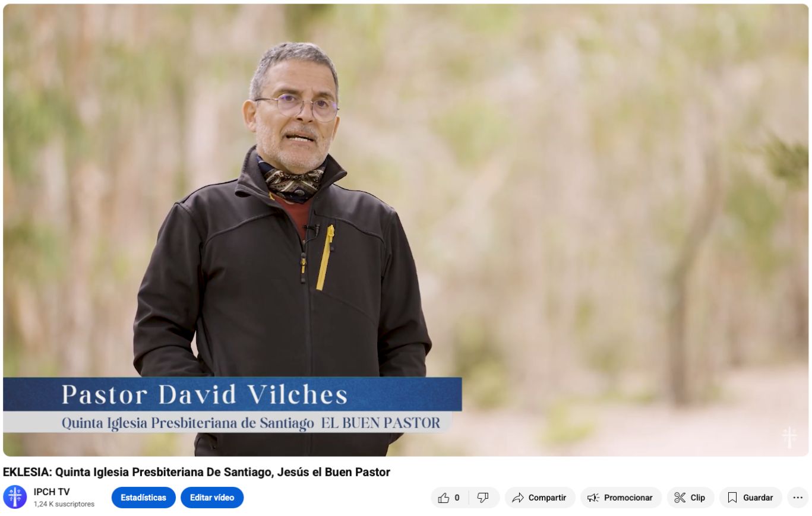Select the Compartir text label
Screen dimensions: 812x516
point(547,498)
